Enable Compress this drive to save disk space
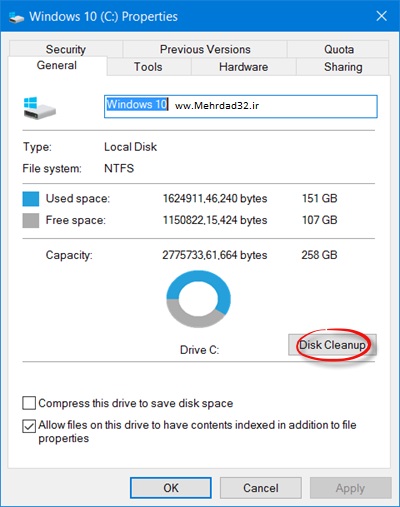 point(29,403)
